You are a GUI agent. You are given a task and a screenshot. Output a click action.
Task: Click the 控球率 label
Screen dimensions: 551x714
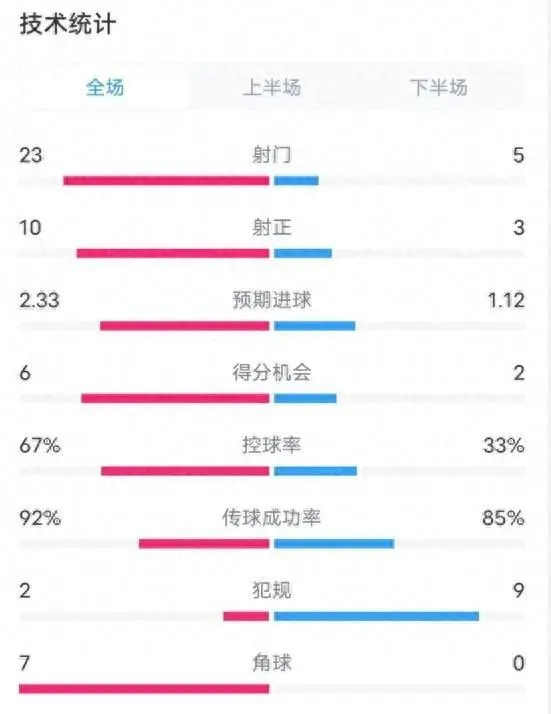[272, 445]
